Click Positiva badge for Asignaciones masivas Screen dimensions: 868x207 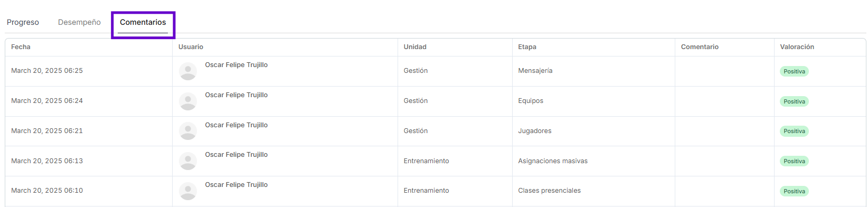(x=794, y=161)
